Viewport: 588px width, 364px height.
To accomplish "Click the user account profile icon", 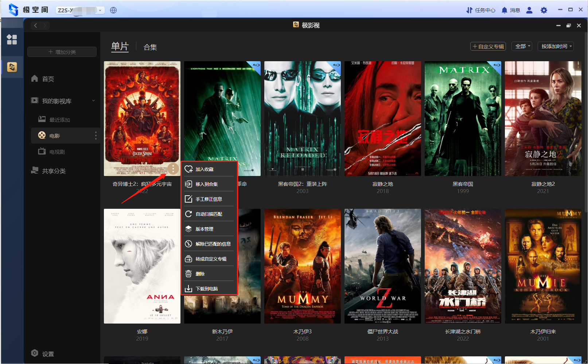I will [529, 10].
